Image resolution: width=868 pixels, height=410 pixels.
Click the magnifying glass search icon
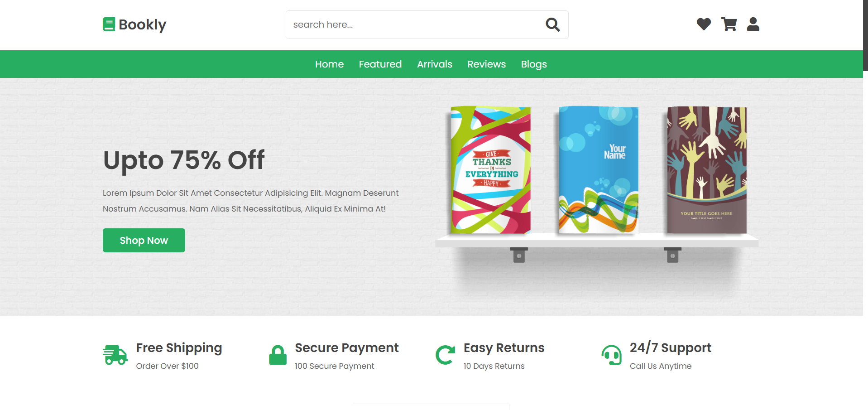(552, 24)
